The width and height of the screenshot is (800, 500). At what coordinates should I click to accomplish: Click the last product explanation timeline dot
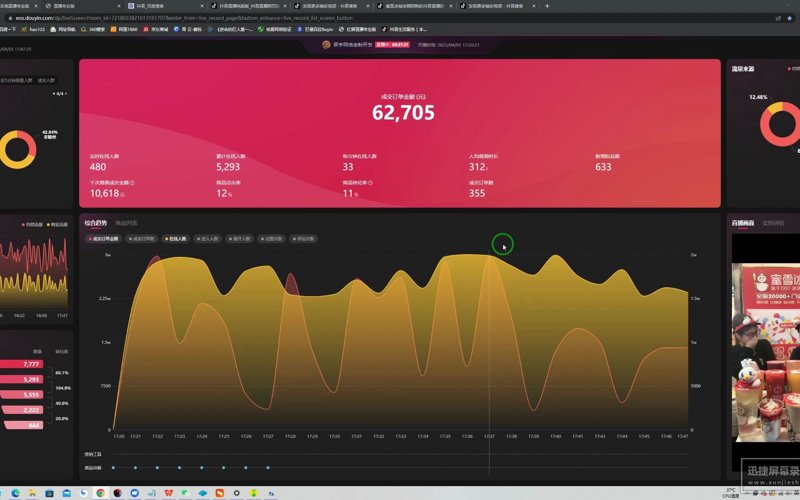click(x=268, y=467)
